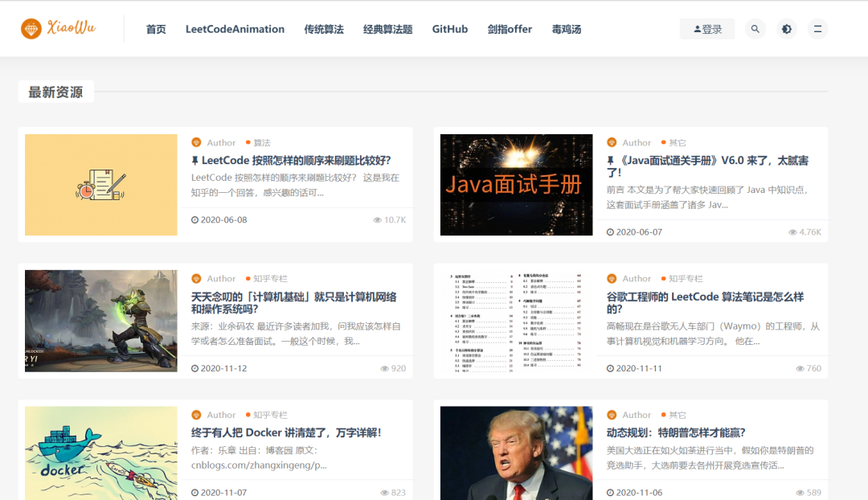The width and height of the screenshot is (868, 500).
Task: Click the XiaoWu diamond logo
Action: tap(31, 29)
